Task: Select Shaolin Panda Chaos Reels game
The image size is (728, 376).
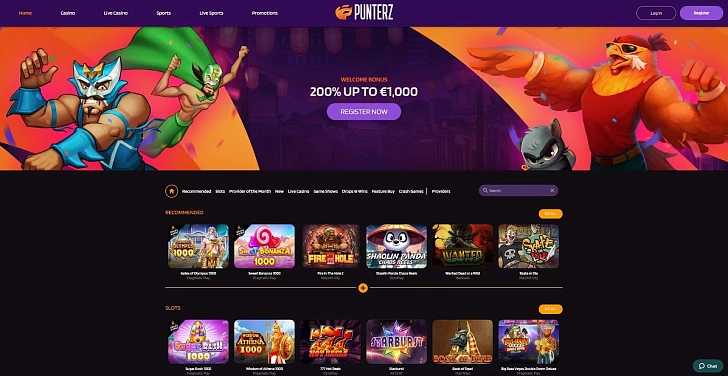Action: tap(396, 246)
